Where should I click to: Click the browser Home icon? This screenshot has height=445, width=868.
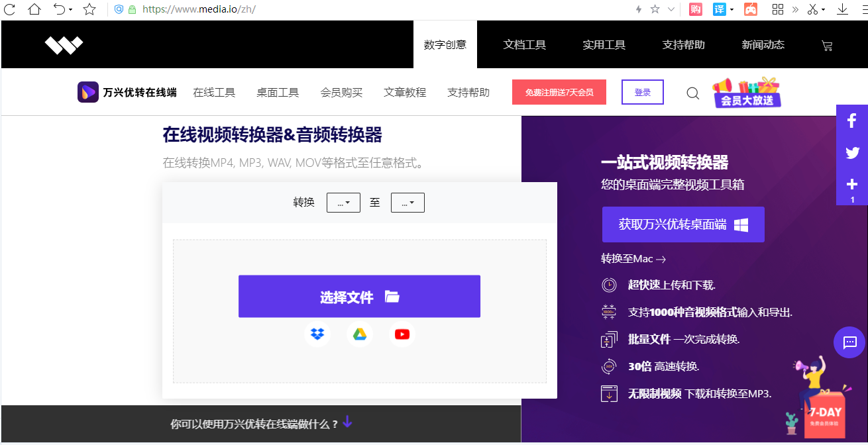coord(34,9)
